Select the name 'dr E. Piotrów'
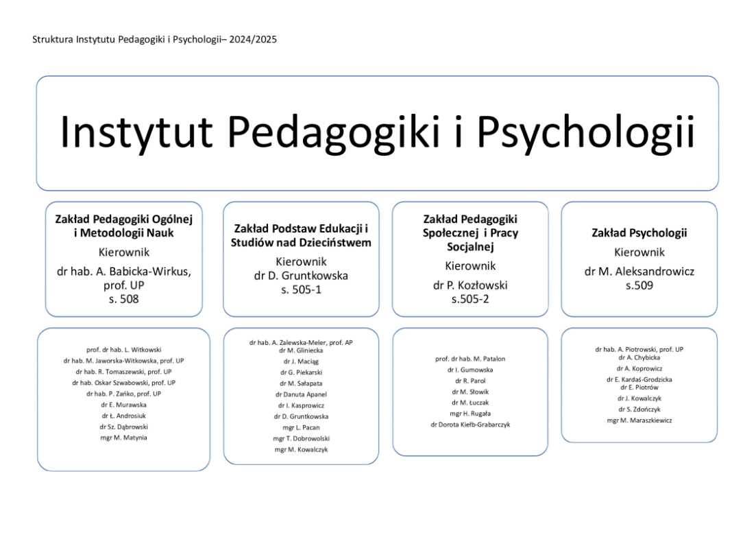The height and width of the screenshot is (535, 756). coord(639,388)
